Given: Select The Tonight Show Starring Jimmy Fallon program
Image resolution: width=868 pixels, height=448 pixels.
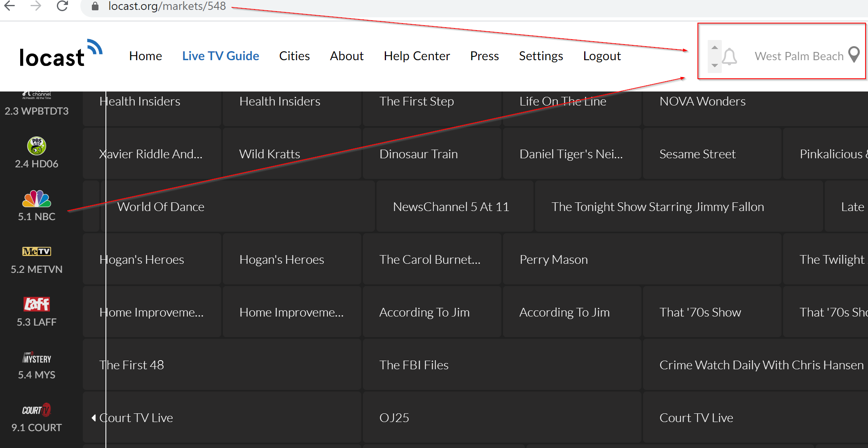Looking at the screenshot, I should (657, 207).
